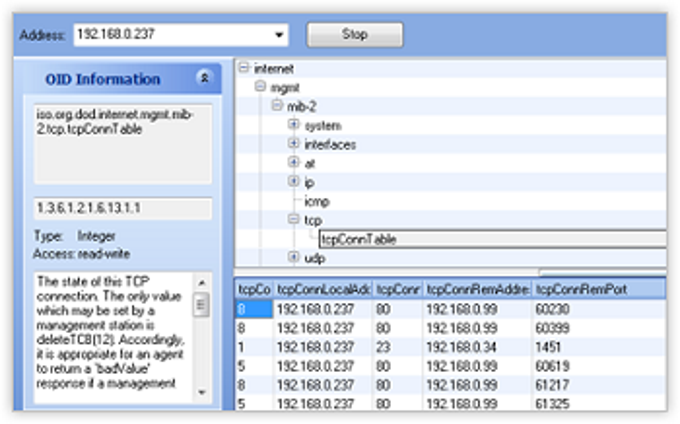The height and width of the screenshot is (424, 680).
Task: Click the tree horizontal scrollbar thumb
Action: (603, 272)
